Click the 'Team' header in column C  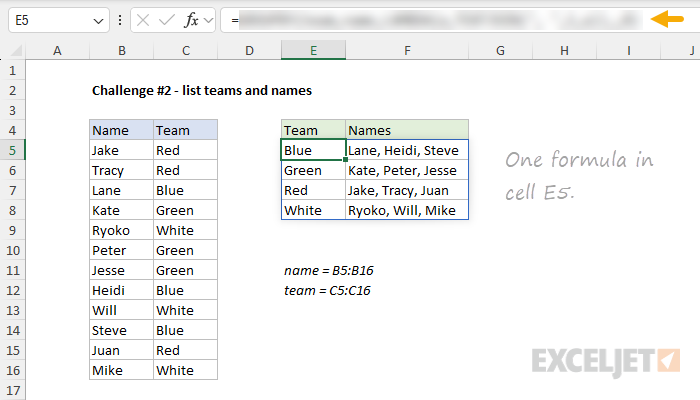tap(186, 130)
